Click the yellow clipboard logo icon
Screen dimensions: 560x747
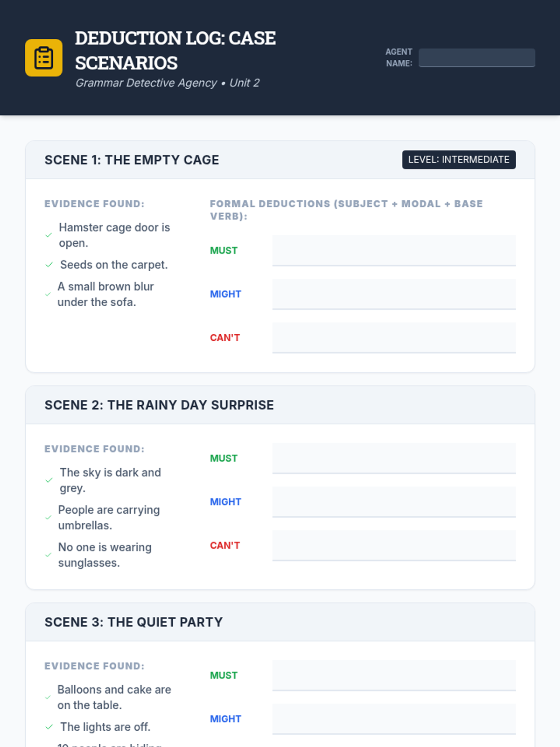tap(44, 58)
